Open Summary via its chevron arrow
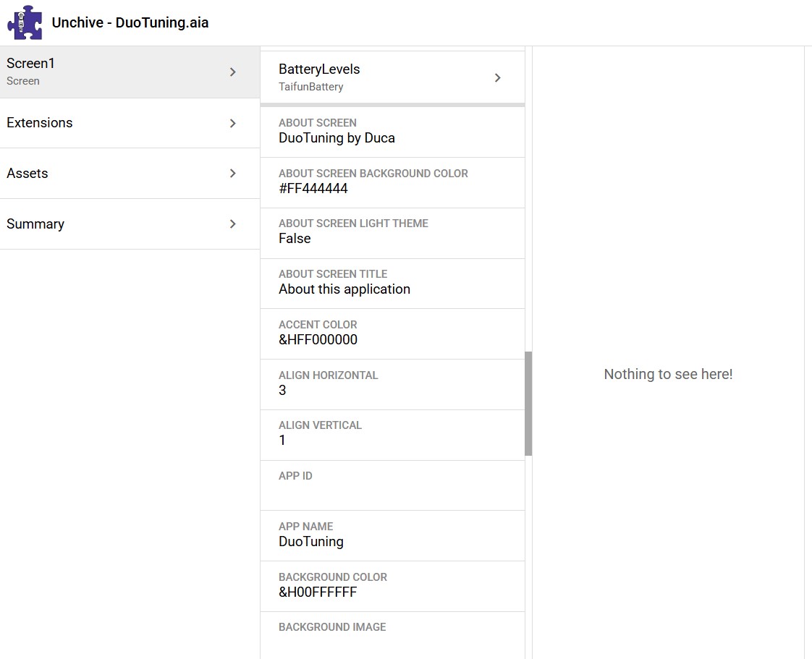Image resolution: width=812 pixels, height=659 pixels. [233, 224]
